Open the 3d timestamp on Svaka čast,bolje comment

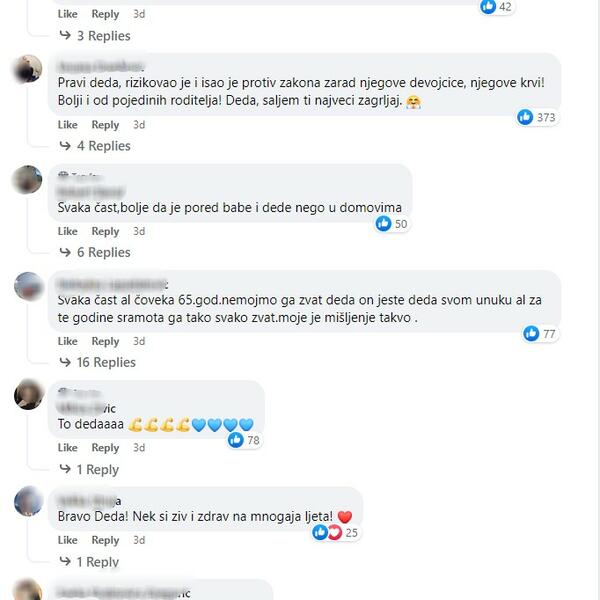[139, 231]
